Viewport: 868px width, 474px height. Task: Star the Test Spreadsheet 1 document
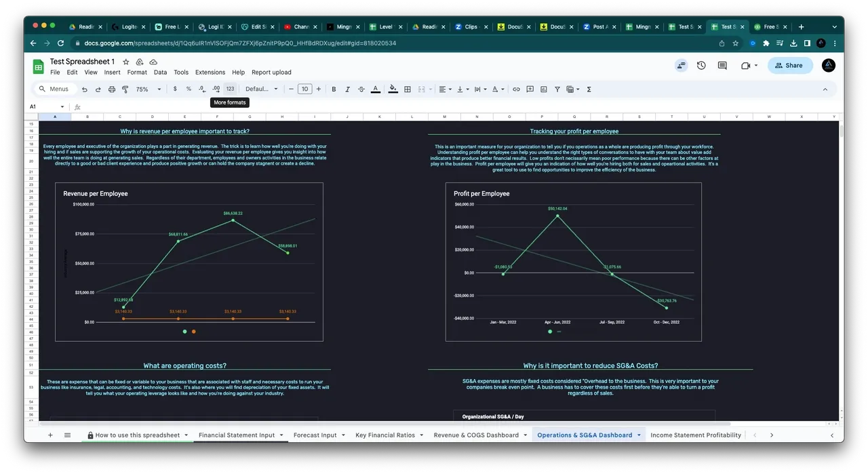(x=126, y=62)
